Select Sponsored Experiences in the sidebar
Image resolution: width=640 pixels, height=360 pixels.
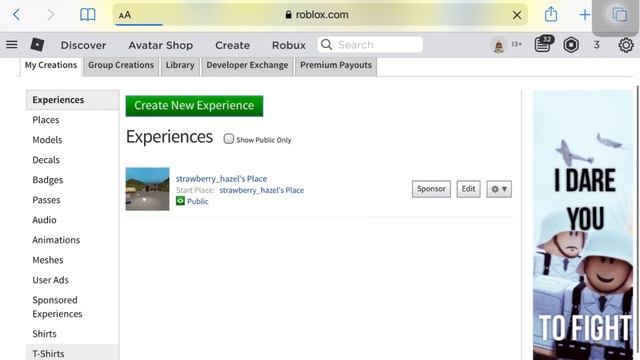(57, 307)
